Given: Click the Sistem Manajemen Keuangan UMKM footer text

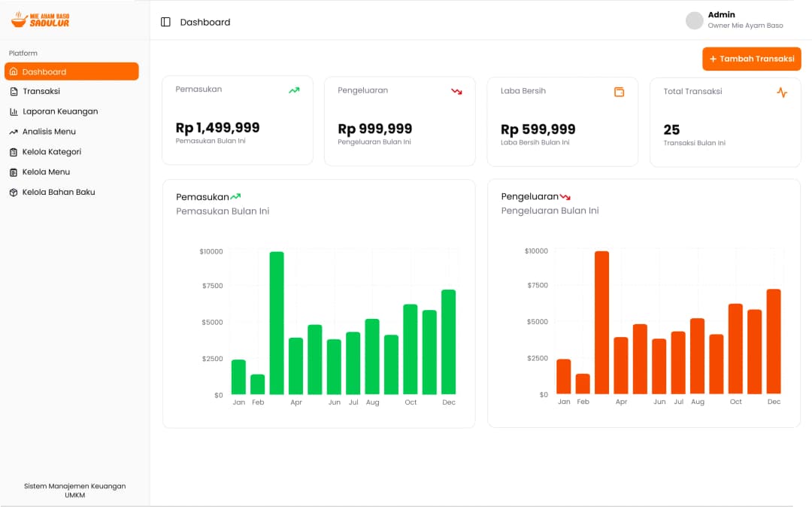Looking at the screenshot, I should click(x=74, y=491).
